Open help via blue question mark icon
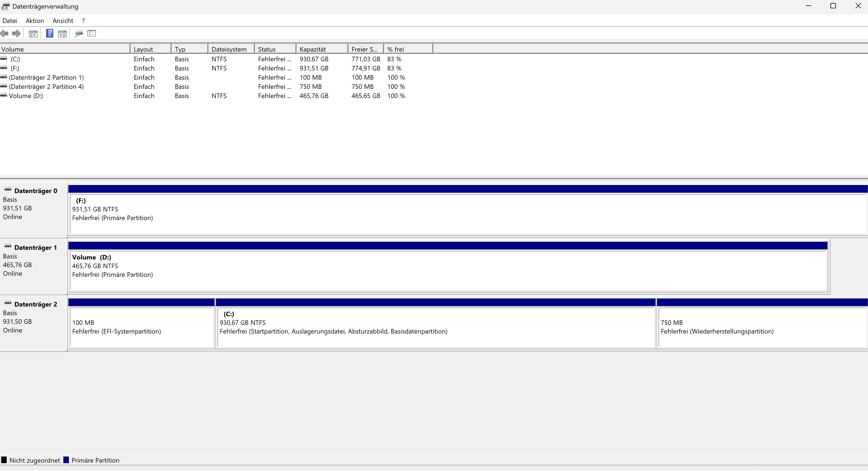The image size is (868, 471). click(x=49, y=33)
